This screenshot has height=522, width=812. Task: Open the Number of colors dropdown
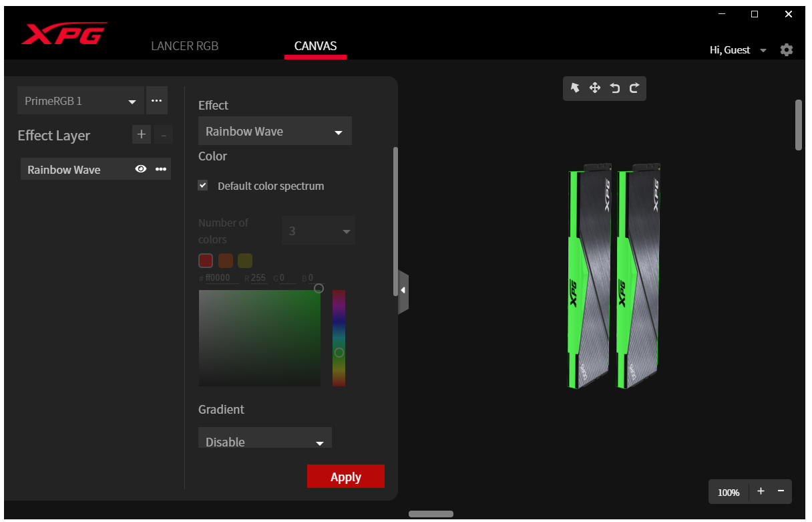(x=319, y=231)
